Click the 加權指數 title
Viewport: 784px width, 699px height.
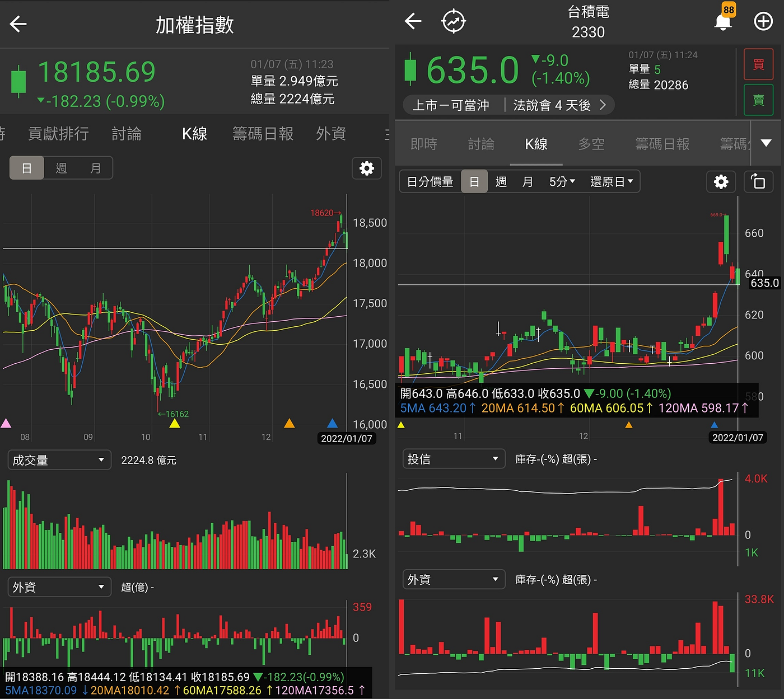194,25
